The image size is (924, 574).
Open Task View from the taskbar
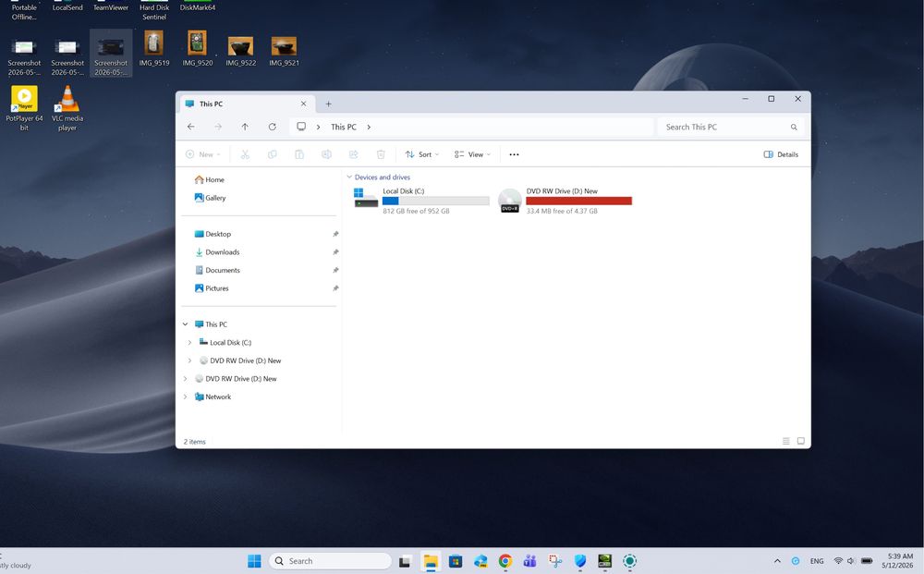click(x=405, y=561)
